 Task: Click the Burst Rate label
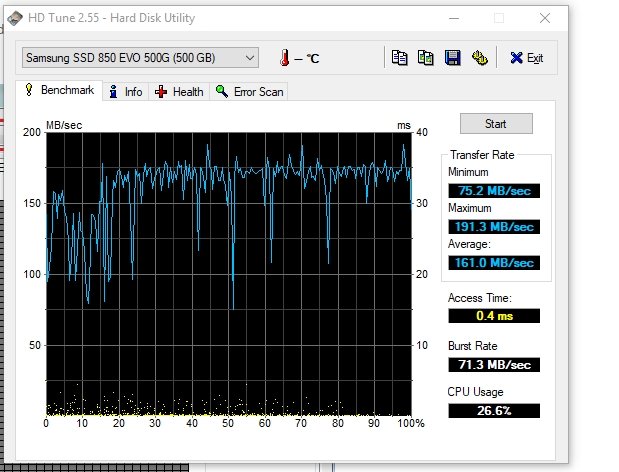pos(473,346)
